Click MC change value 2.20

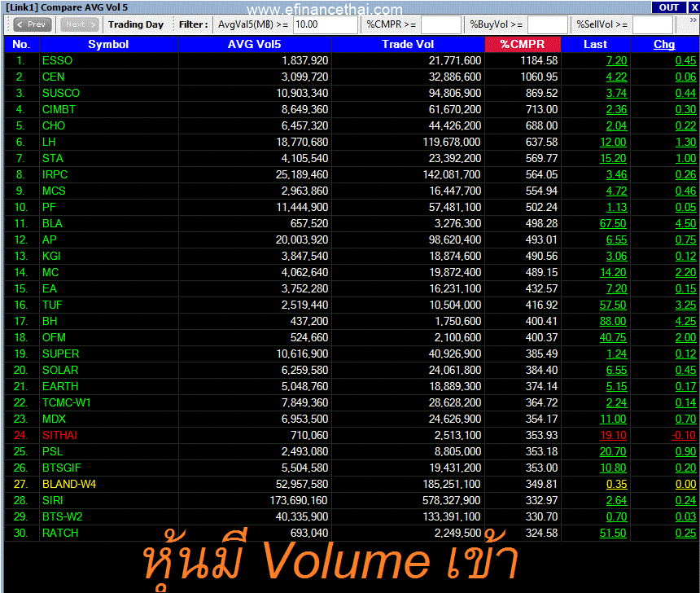(x=685, y=273)
